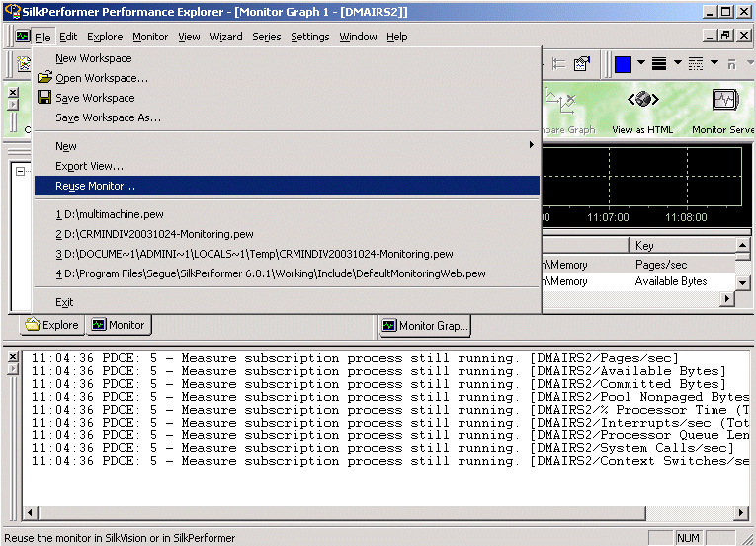Click series list scroll up arrow
The width and height of the screenshot is (756, 546).
point(742,245)
